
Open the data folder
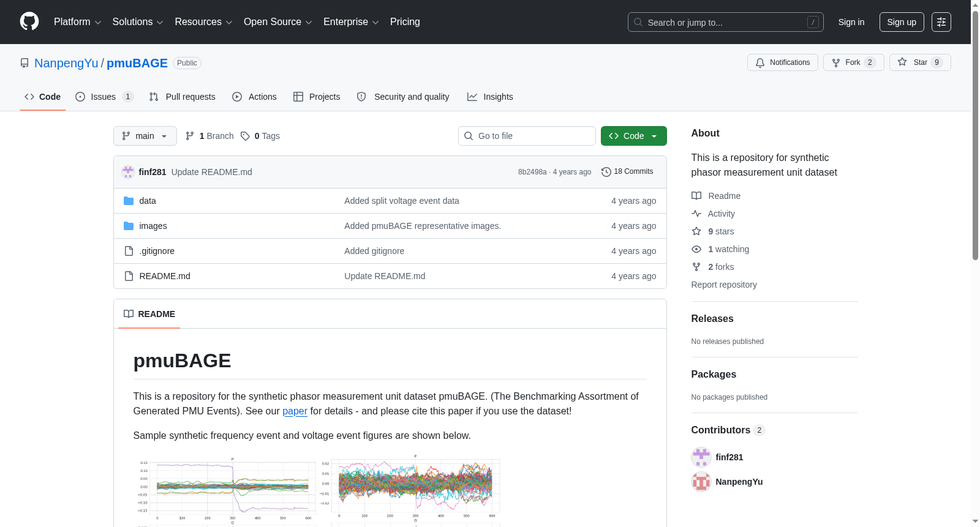[x=148, y=201]
